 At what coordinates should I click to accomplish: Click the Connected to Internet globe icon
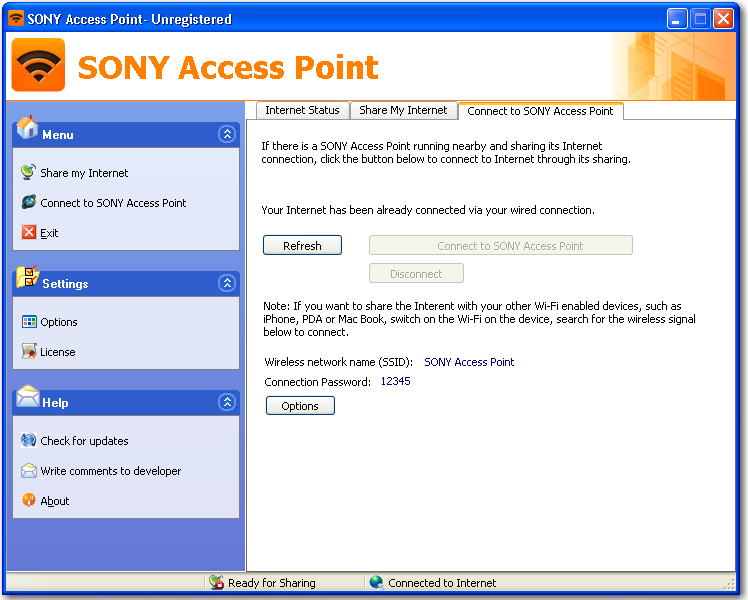[x=376, y=582]
